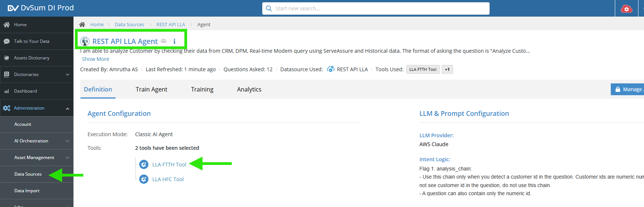Click the Start new search field
Viewport: 644px width, 207px height.
(376, 8)
